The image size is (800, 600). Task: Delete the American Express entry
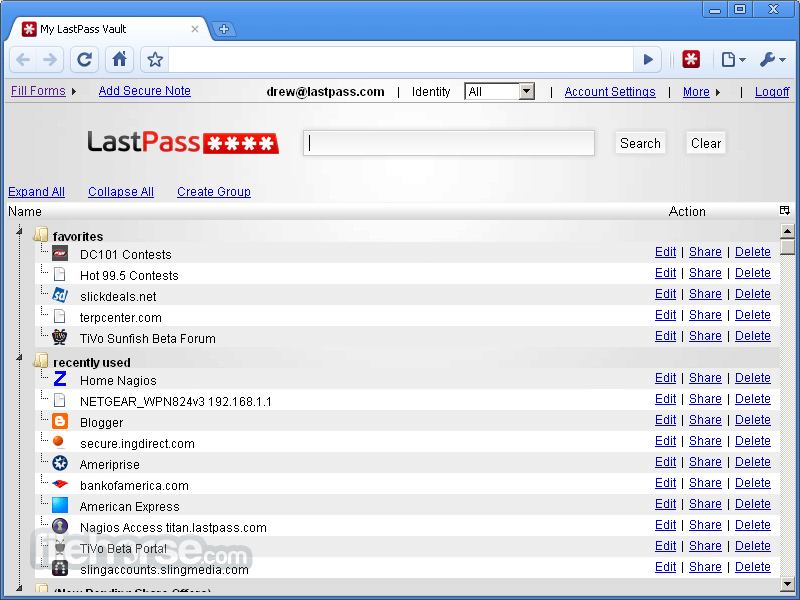753,504
